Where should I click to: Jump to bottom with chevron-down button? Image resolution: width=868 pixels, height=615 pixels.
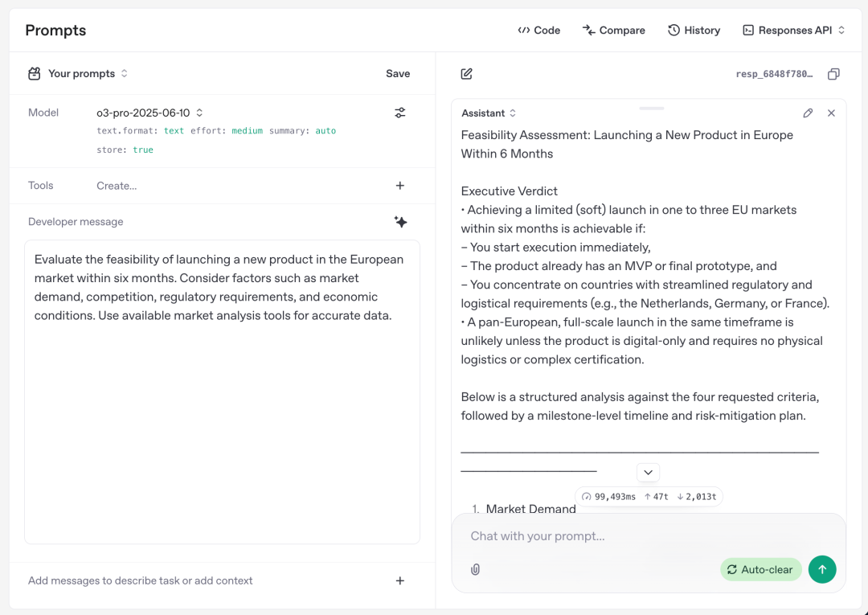click(648, 472)
